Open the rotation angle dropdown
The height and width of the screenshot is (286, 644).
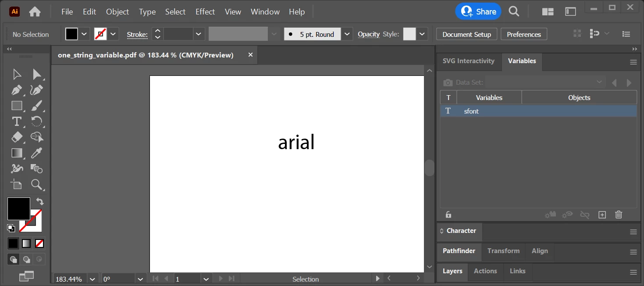140,279
